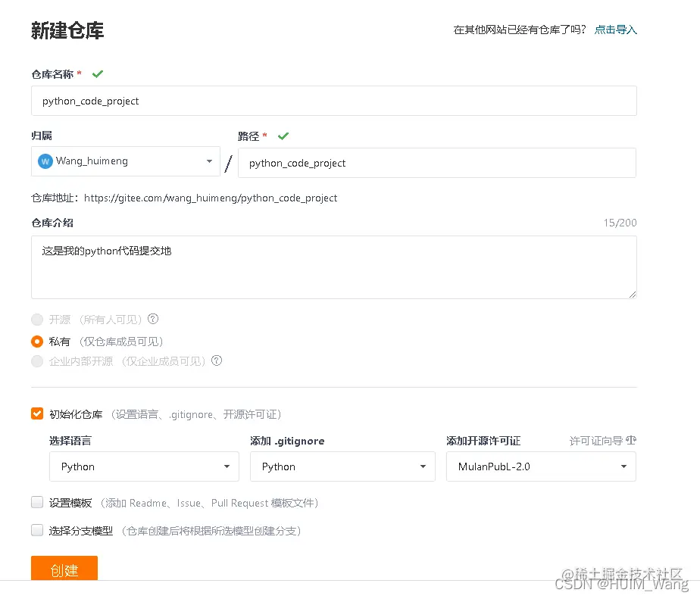Viewport: 700px width, 599px height.
Task: Open the 选择语言 dropdown
Action: (x=144, y=466)
